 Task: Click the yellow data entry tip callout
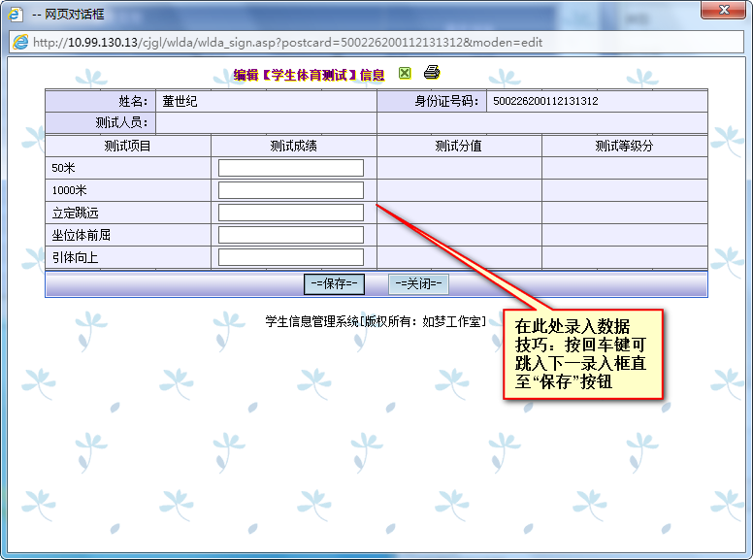[582, 353]
